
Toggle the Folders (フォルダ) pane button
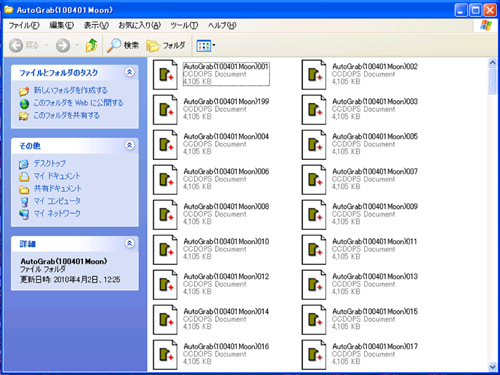(165, 45)
